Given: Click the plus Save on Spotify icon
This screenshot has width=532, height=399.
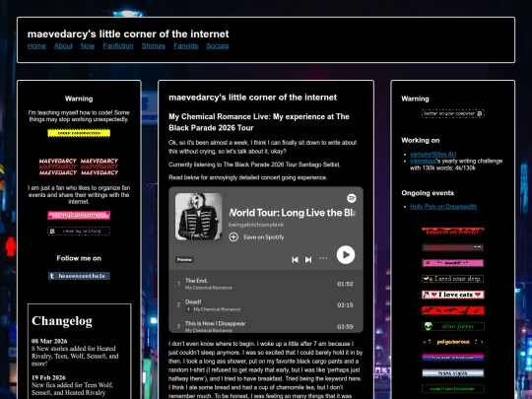Looking at the screenshot, I should click(233, 236).
